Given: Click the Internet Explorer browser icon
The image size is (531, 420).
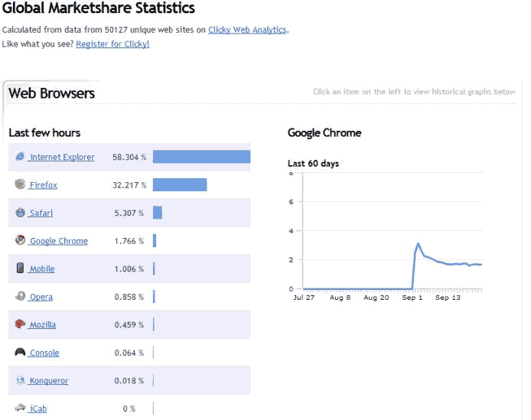Looking at the screenshot, I should pyautogui.click(x=20, y=157).
